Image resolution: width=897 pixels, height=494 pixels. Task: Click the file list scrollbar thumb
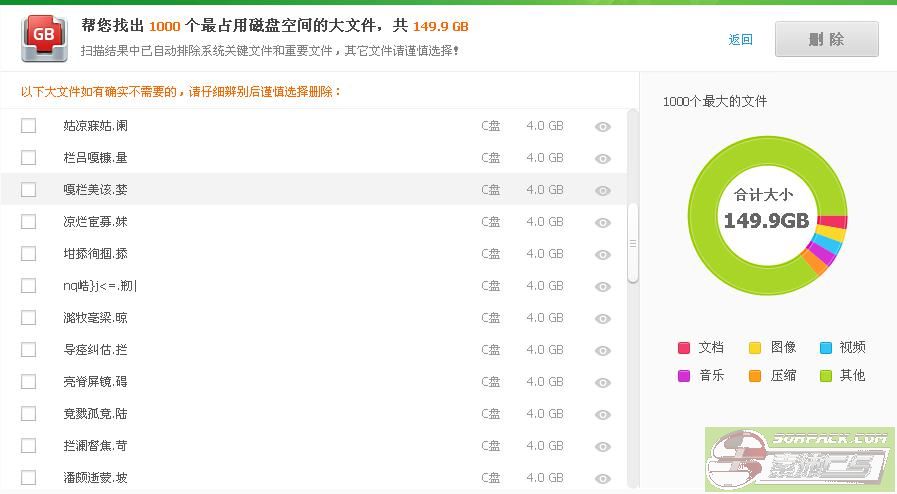coord(632,243)
